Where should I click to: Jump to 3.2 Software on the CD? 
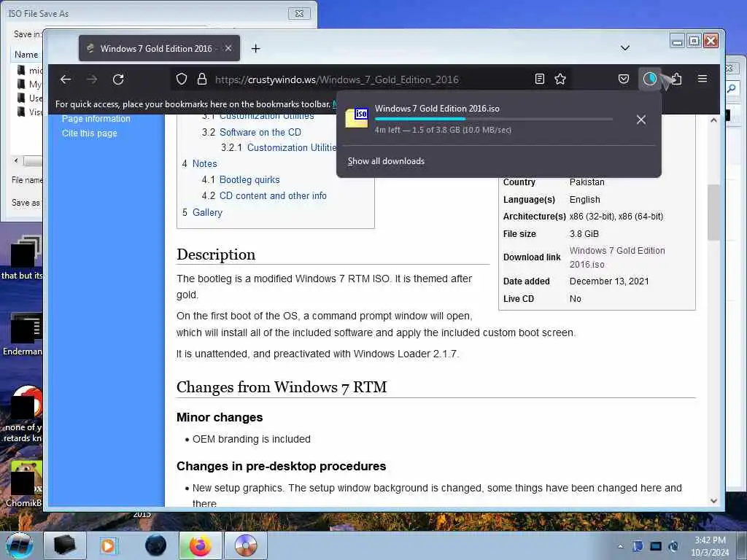260,133
